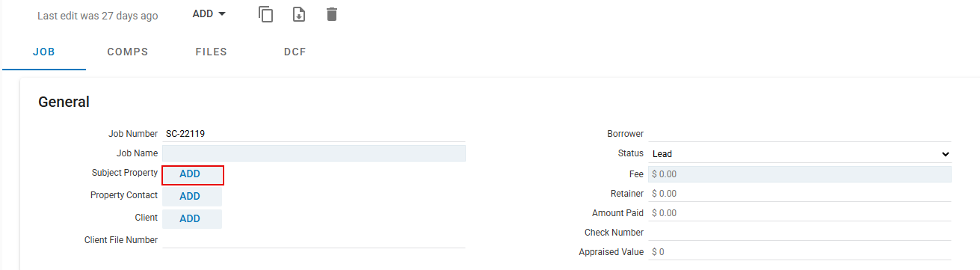
Task: Click the Borrower input field
Action: pyautogui.click(x=800, y=134)
